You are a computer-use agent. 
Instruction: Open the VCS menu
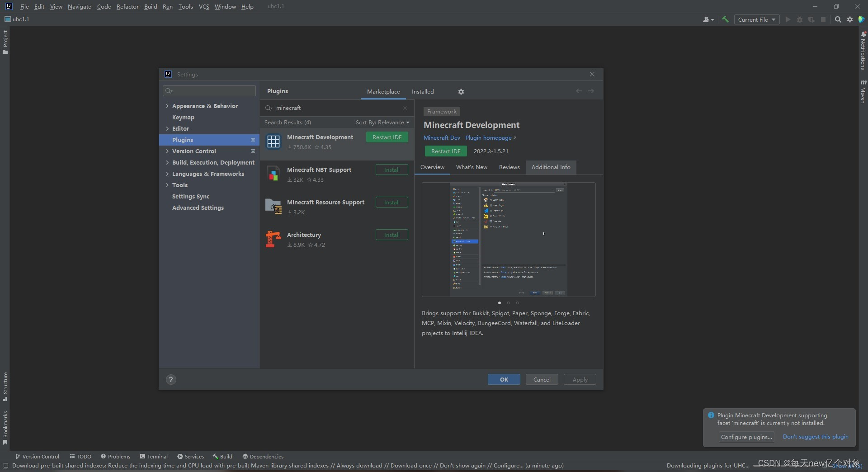point(204,6)
